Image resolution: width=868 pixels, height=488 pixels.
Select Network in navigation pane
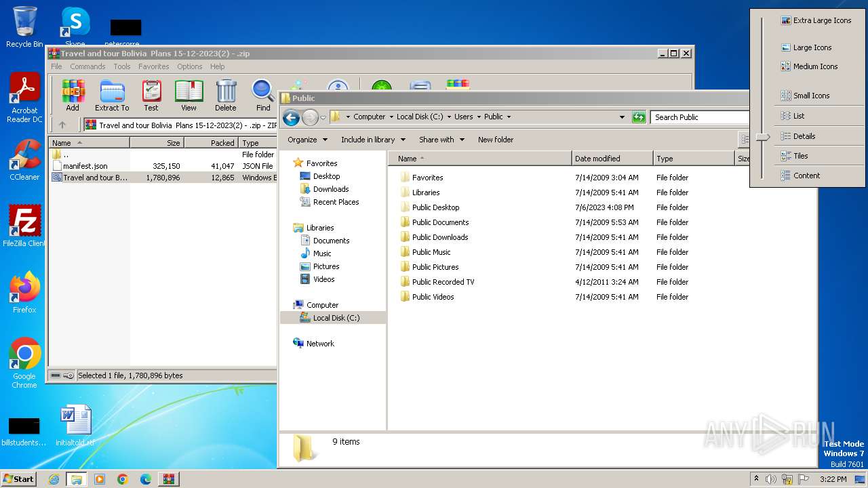[x=320, y=344]
